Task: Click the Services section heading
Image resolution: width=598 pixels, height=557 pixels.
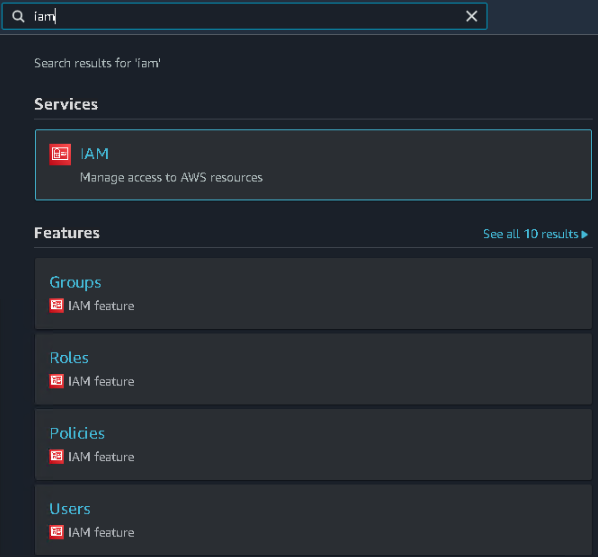Action: (x=66, y=104)
